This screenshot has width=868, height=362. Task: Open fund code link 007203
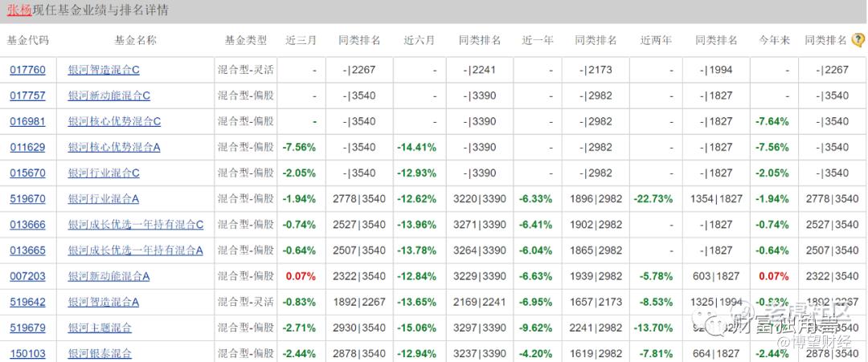[x=27, y=276]
